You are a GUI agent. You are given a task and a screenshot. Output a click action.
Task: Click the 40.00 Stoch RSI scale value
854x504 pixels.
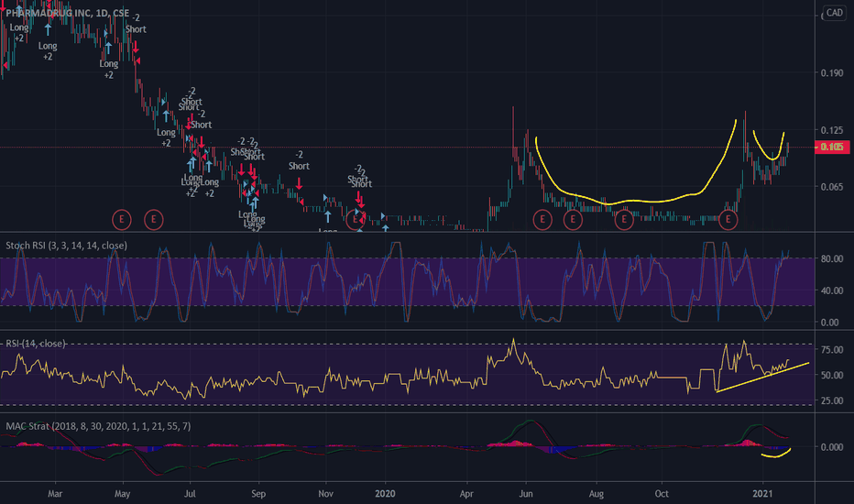832,290
